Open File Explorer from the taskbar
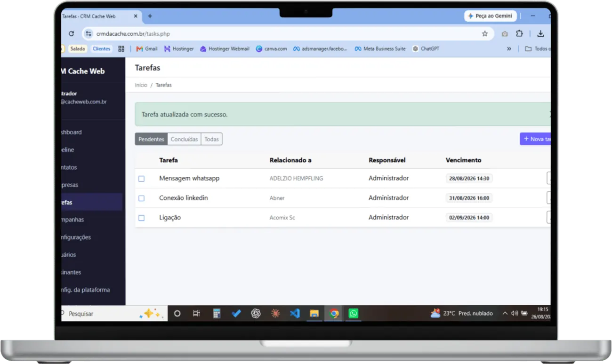Screen dimensions: 612x364 tap(314, 313)
